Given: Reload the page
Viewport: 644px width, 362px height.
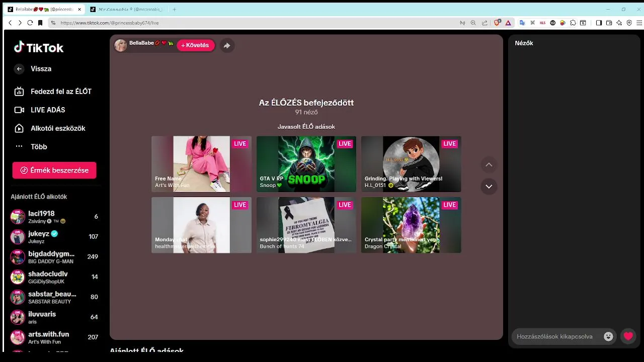Looking at the screenshot, I should (30, 23).
